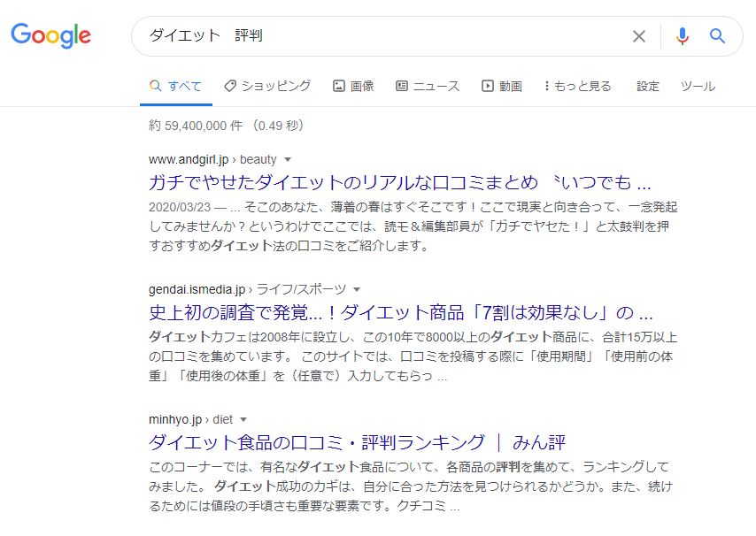Viewport: 756px width, 536px height.
Task: Click the picture icon beside 画像
Action: tap(339, 86)
